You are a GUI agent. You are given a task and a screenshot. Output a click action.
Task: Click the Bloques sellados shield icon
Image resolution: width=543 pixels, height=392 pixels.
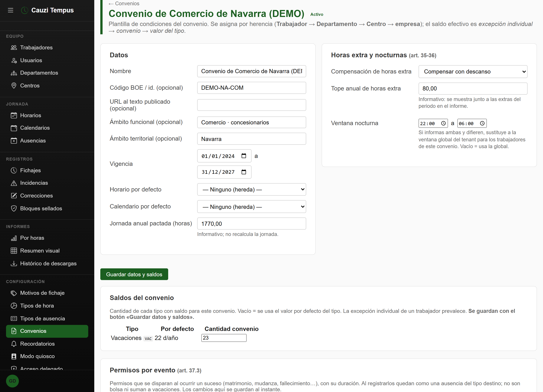[14, 208]
